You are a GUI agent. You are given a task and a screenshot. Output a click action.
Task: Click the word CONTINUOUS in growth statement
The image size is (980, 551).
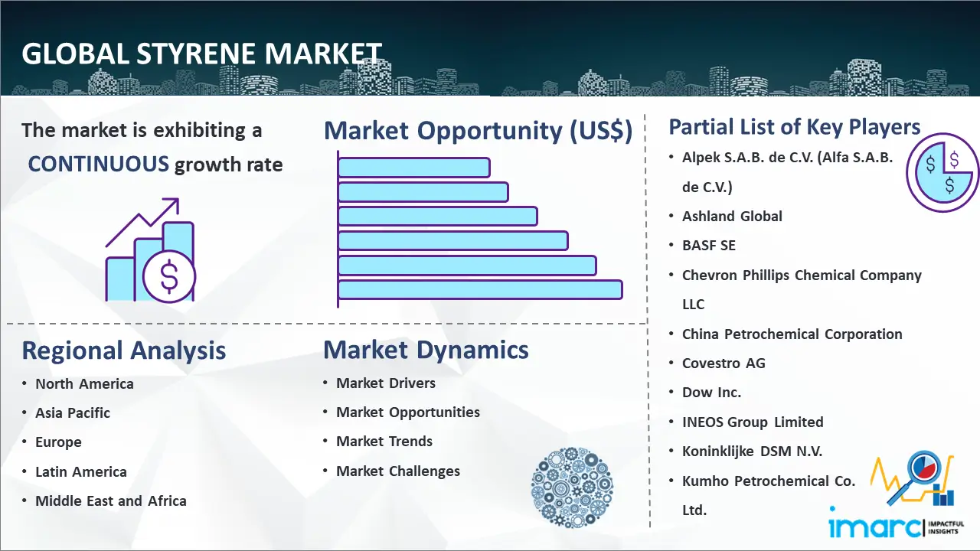[x=99, y=164]
